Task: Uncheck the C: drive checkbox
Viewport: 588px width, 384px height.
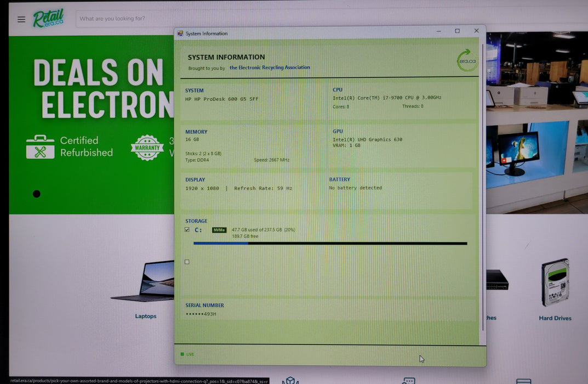Action: coord(187,229)
